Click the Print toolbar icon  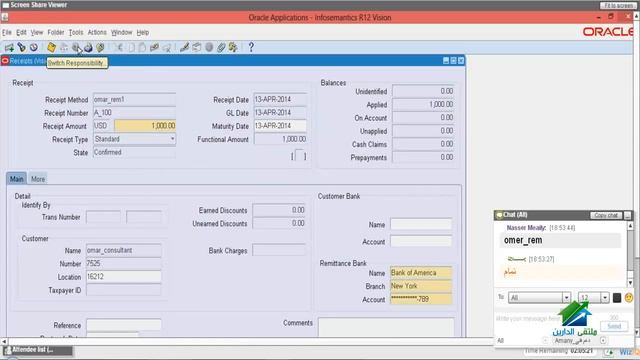[88, 47]
